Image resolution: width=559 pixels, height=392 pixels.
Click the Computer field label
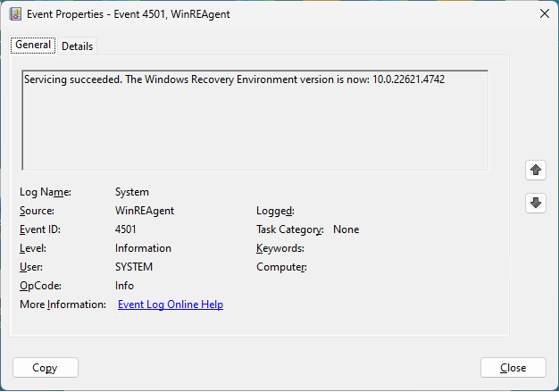(x=281, y=267)
